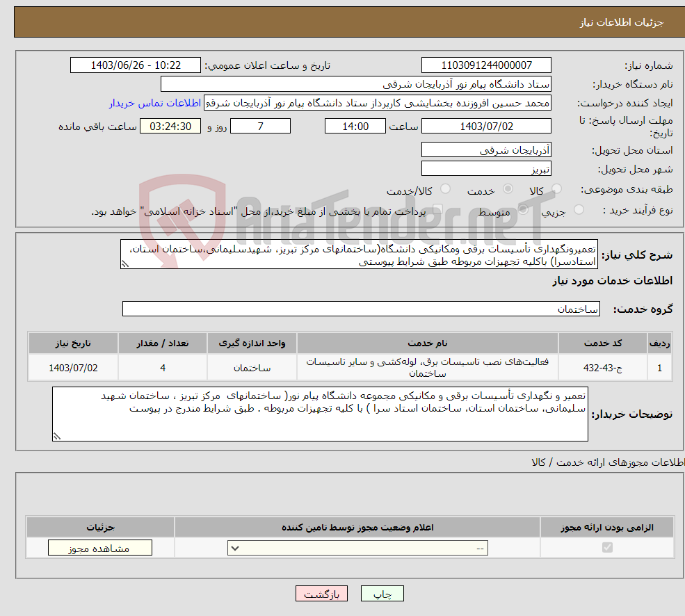Click the کد خدمت column header
This screenshot has height=616, width=685.
coord(602,343)
